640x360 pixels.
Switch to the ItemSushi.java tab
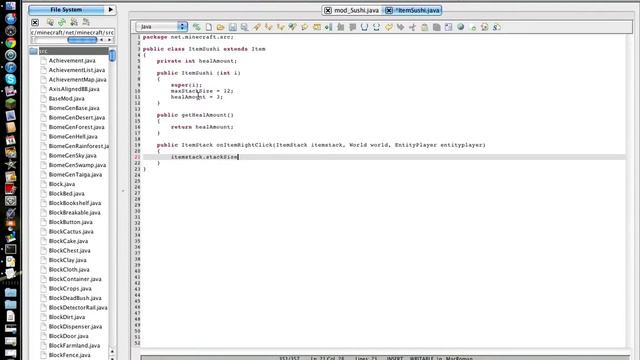[418, 10]
